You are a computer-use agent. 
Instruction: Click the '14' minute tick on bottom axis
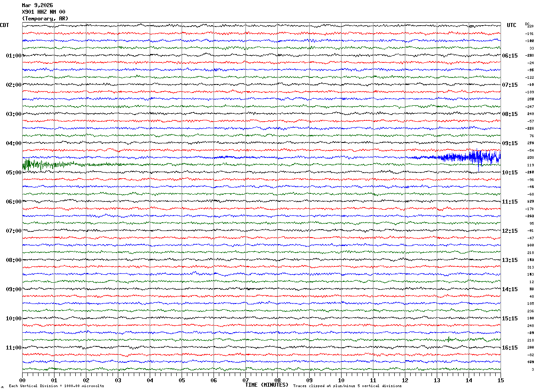tap(469, 380)
